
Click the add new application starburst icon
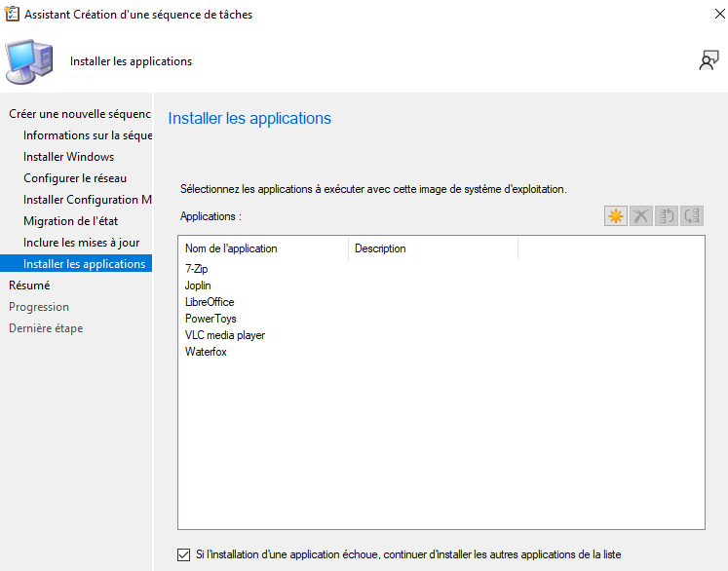616,216
